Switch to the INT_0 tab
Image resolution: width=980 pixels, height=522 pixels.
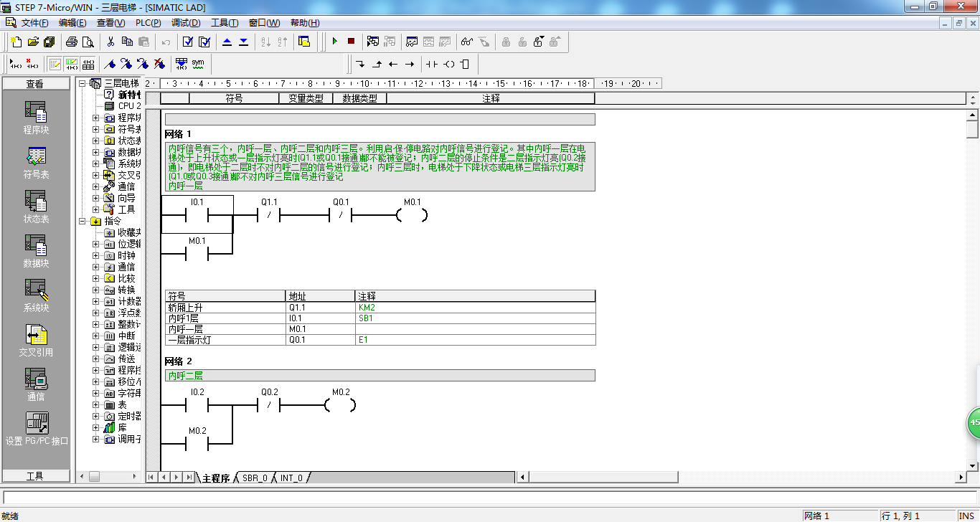(x=291, y=478)
